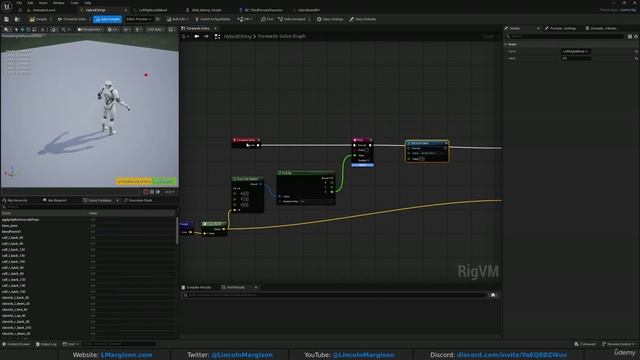Click the Compile button
Image resolution: width=640 pixels, height=360 pixels.
(38, 19)
